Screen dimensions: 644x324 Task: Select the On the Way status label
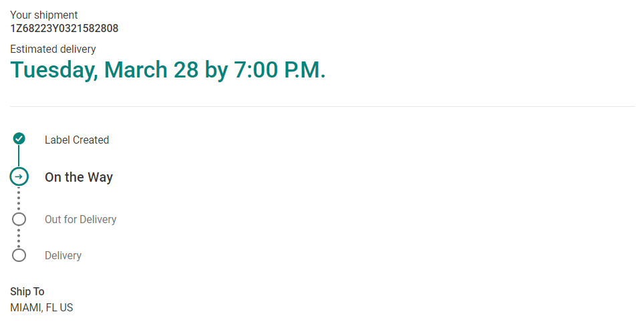click(79, 178)
